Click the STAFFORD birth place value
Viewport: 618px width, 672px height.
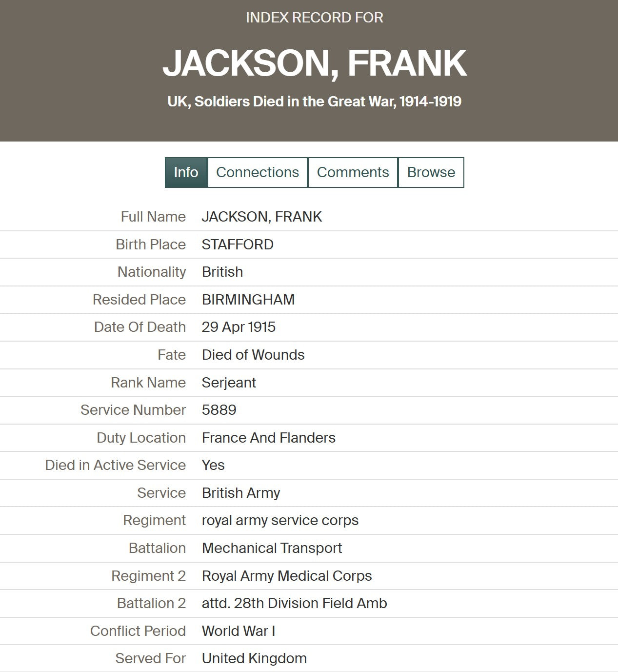[238, 244]
